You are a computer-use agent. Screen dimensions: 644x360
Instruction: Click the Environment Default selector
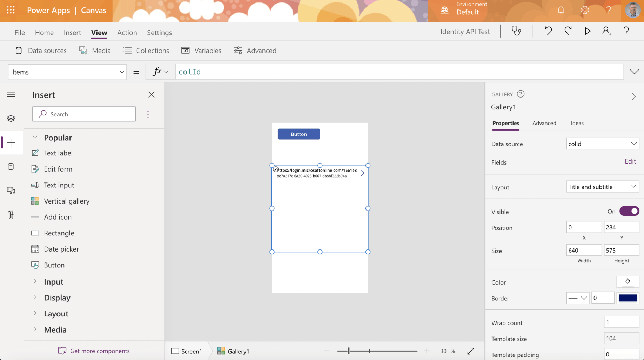tap(464, 9)
